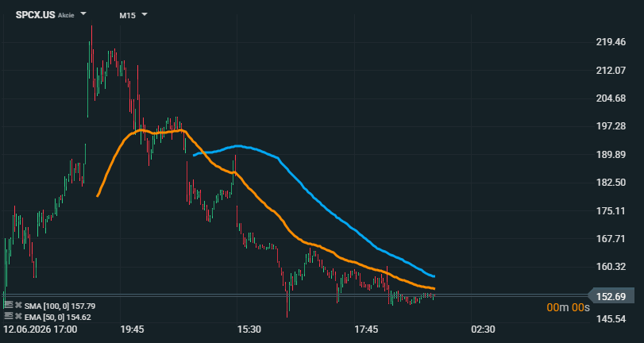The height and width of the screenshot is (343, 644).
Task: Expand the M15 timeframe dropdown arrow
Action: (x=145, y=15)
